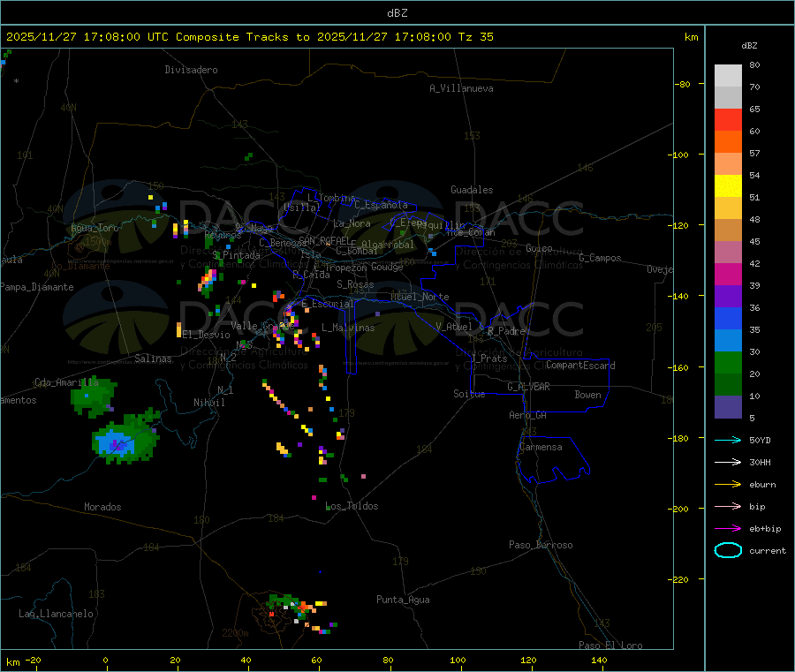Click the yellow eburn arrow symbol in the legend
The height and width of the screenshot is (672, 795).
pyautogui.click(x=728, y=485)
